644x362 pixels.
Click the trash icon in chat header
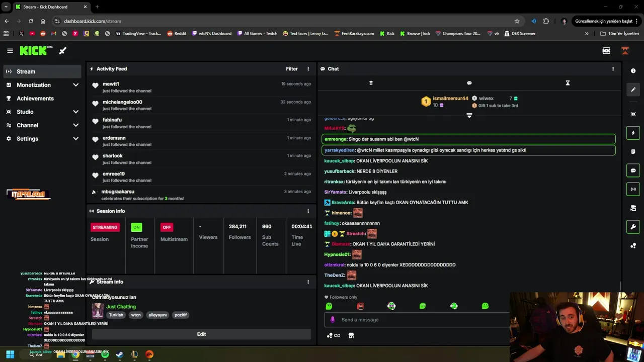371,83
